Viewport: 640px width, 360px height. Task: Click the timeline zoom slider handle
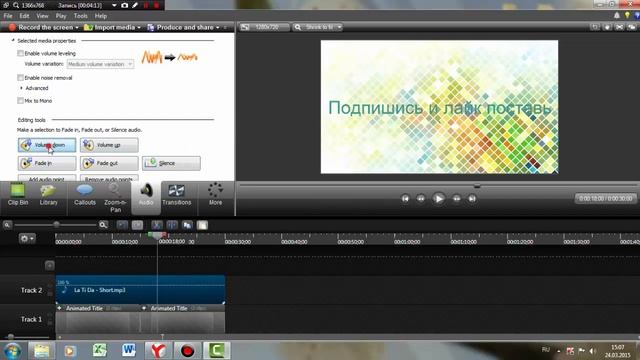tap(56, 224)
